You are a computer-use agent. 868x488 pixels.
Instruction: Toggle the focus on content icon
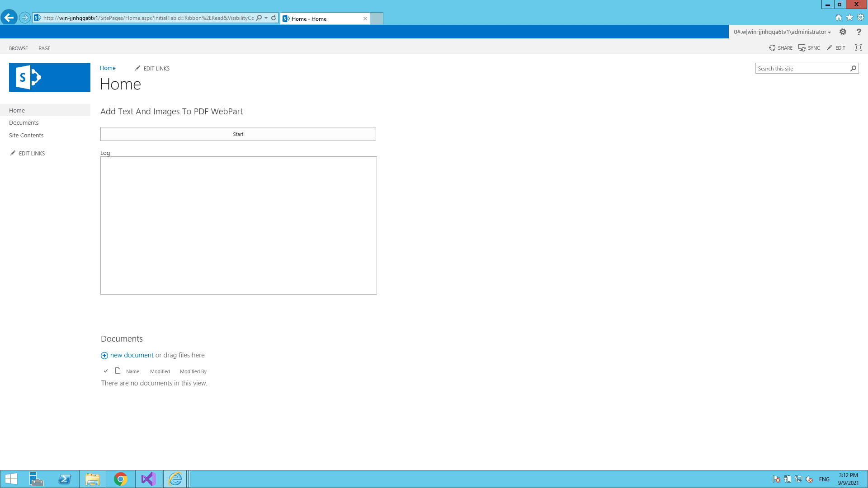click(858, 48)
